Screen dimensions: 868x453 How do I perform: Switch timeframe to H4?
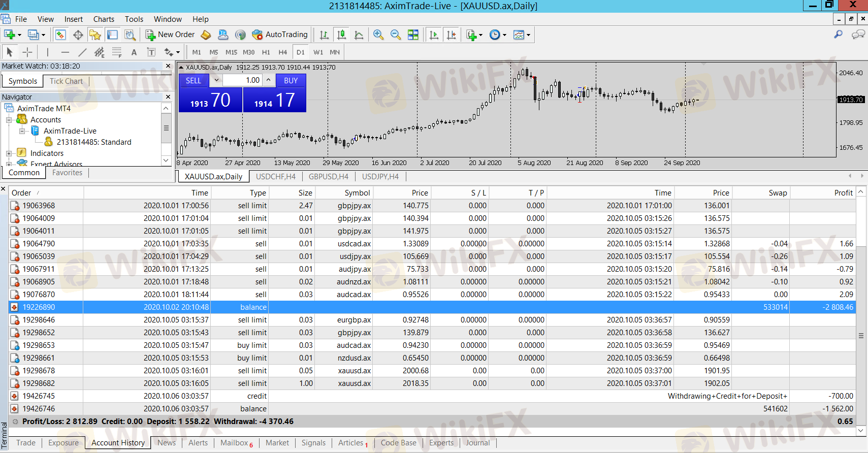(x=283, y=52)
